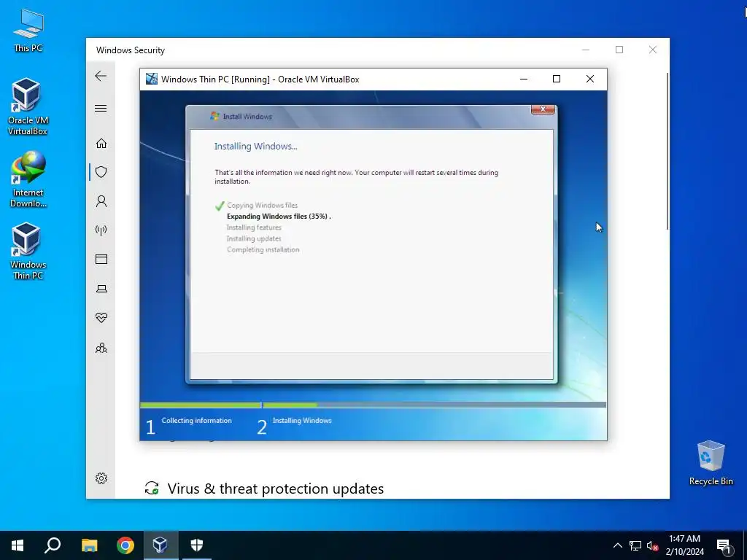The width and height of the screenshot is (747, 560).
Task: Open Oracle VM VirtualBox desktop shortcut
Action: click(x=27, y=106)
